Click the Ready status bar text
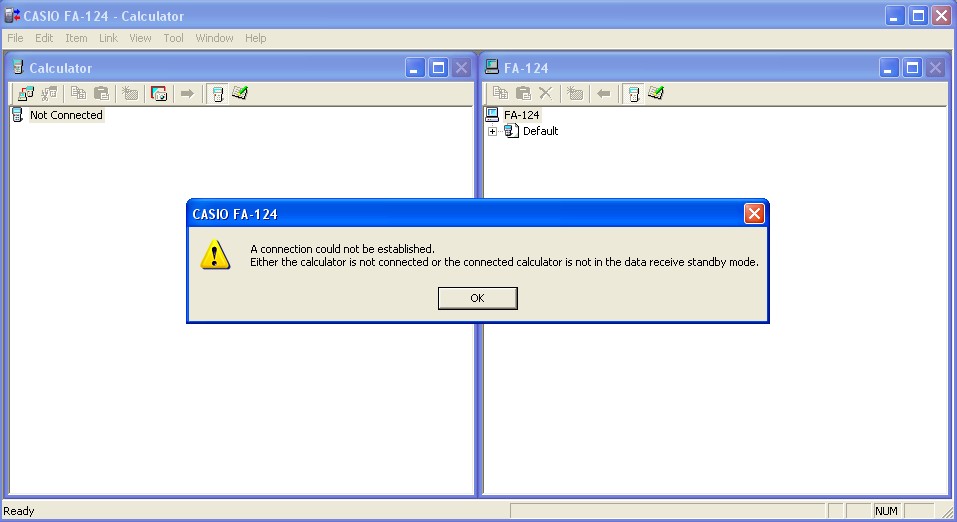This screenshot has width=957, height=522. pos(18,511)
